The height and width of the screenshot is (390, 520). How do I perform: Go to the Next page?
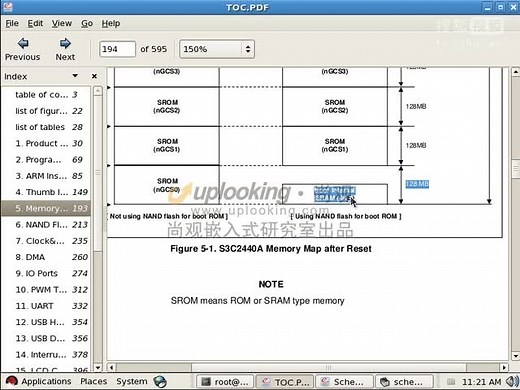tap(65, 49)
